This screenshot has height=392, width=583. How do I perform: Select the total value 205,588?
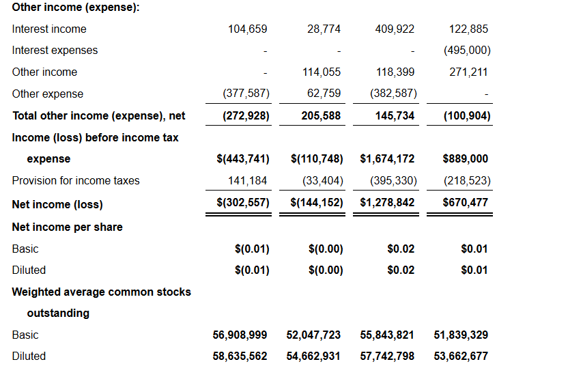coord(321,116)
